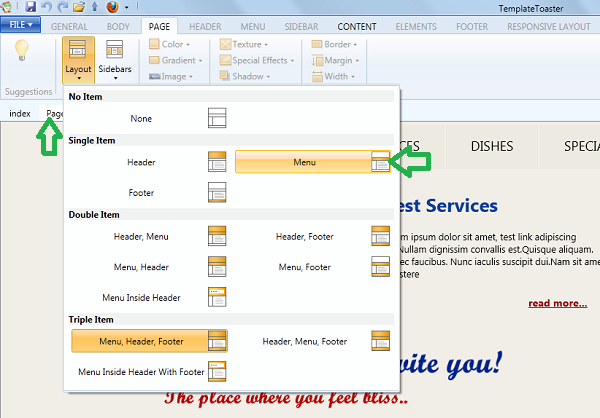Click the Save icon in quick access toolbar

(32, 7)
